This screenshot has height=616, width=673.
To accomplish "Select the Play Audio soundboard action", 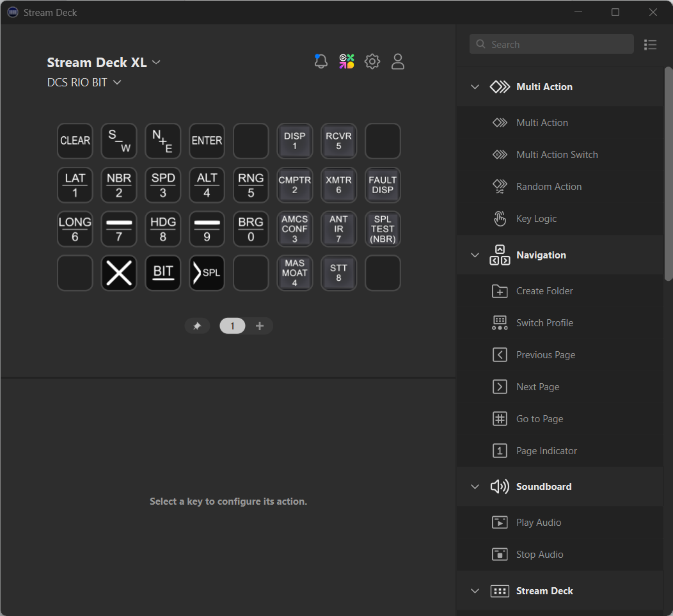I will (539, 522).
